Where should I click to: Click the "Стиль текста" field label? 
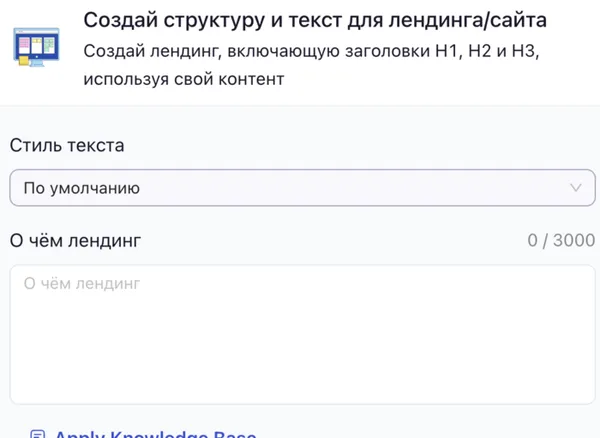[x=67, y=145]
